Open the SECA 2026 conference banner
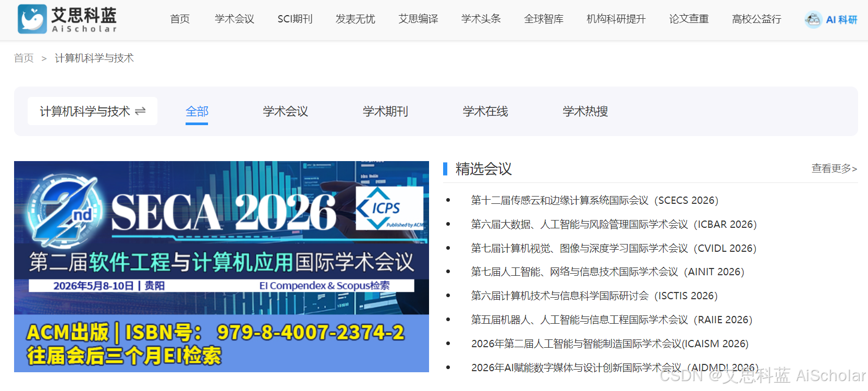 coord(222,266)
